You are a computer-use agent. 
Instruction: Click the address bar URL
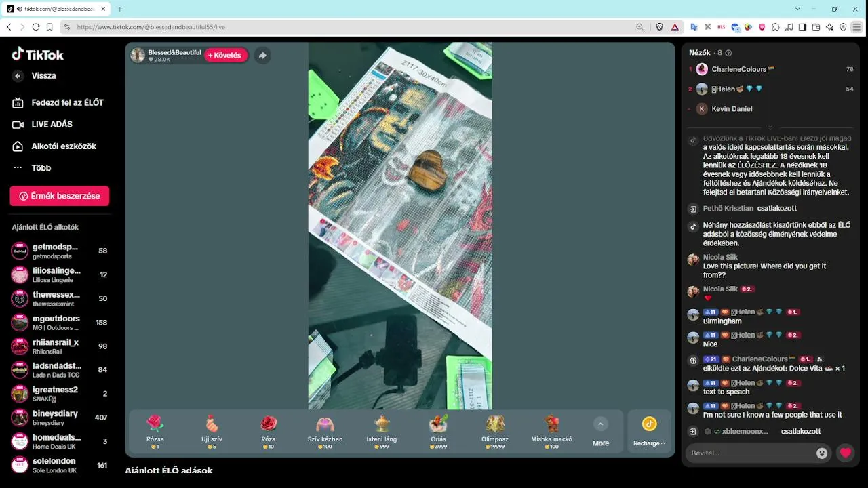pos(151,27)
